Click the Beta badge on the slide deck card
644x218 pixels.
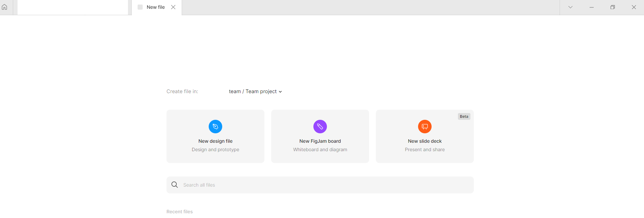pos(464,116)
